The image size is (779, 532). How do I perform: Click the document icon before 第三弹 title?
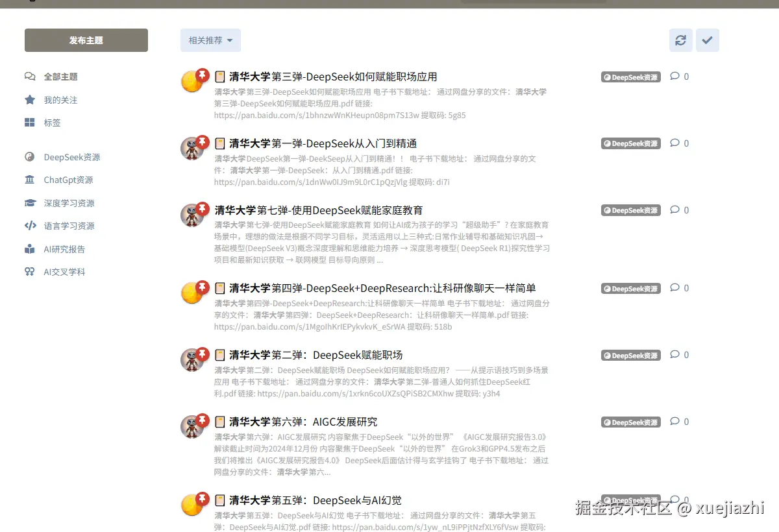[x=220, y=77]
